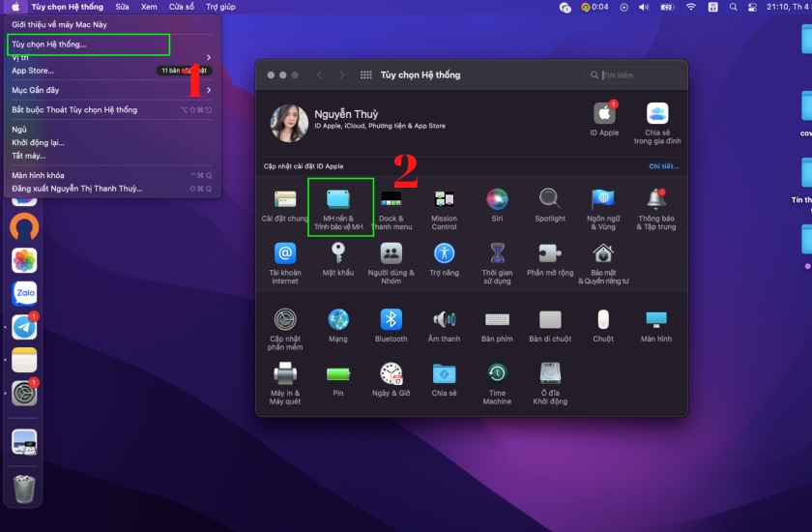Open Zalo from the Dock
This screenshot has height=532, width=812.
pos(24,293)
